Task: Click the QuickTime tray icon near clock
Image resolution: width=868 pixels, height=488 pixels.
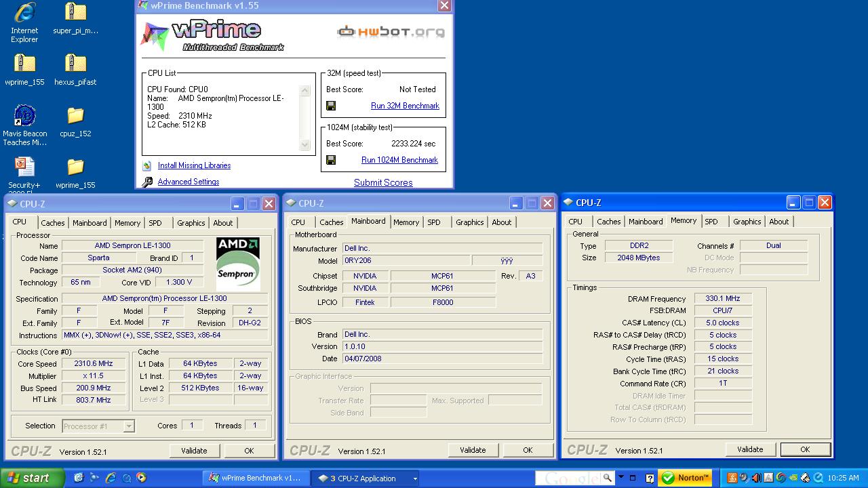Action: point(818,478)
